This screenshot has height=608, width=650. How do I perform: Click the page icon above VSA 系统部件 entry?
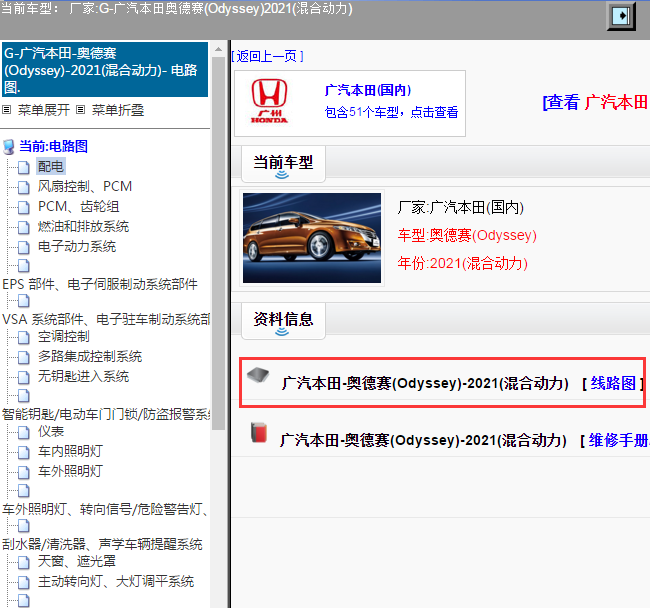(24, 300)
